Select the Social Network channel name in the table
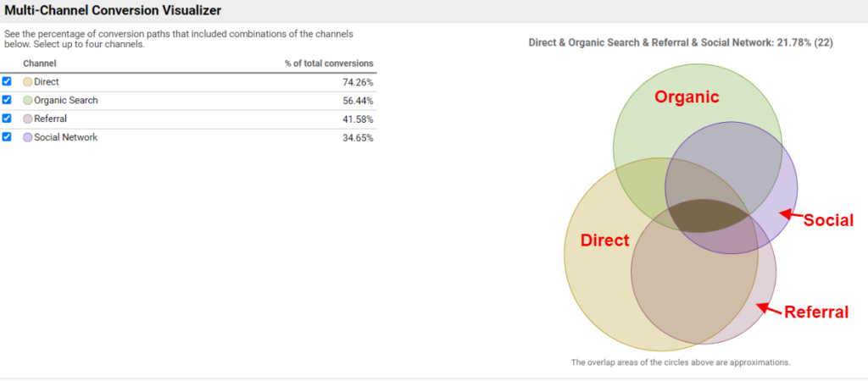Image resolution: width=868 pixels, height=381 pixels. click(65, 137)
